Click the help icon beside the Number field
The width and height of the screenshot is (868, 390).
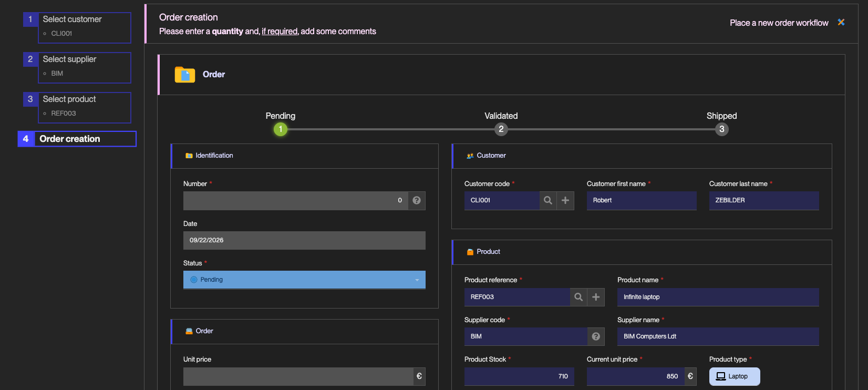[x=417, y=200]
